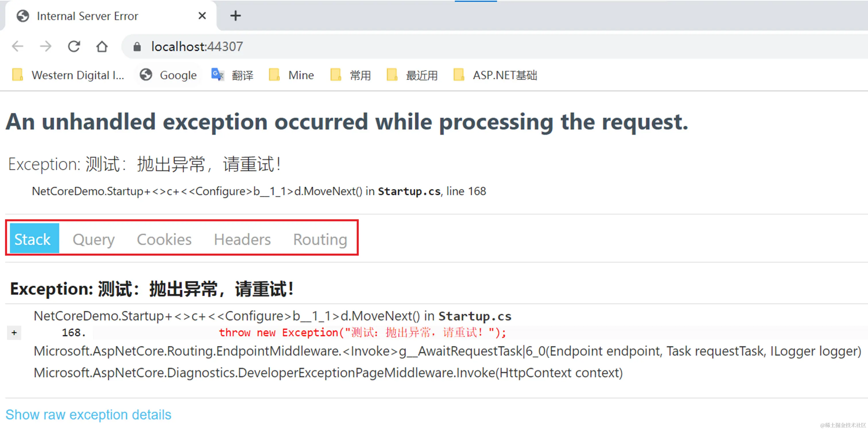The image size is (868, 430).
Task: Open the Google bookmark
Action: click(x=168, y=75)
